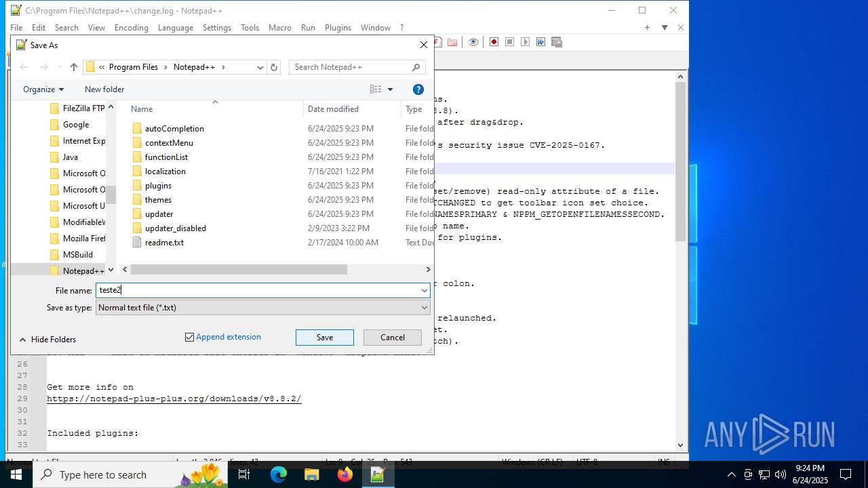The image size is (868, 488).
Task: Click horizontal scrollbar in file list
Action: [x=239, y=270]
